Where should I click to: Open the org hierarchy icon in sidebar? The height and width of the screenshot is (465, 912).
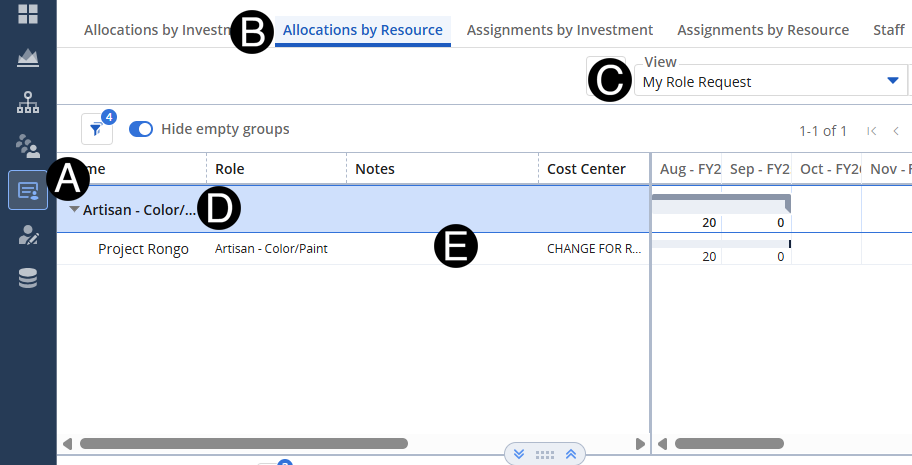28,102
